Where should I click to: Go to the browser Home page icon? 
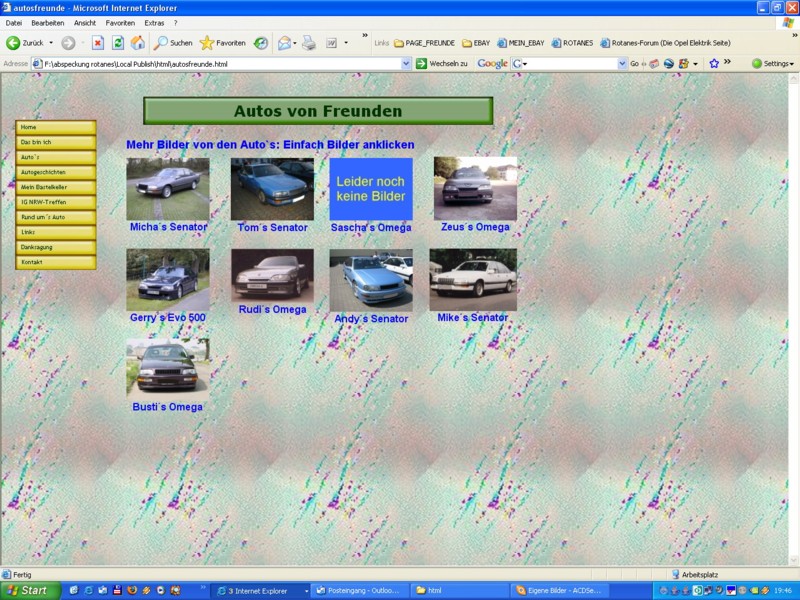[137, 43]
